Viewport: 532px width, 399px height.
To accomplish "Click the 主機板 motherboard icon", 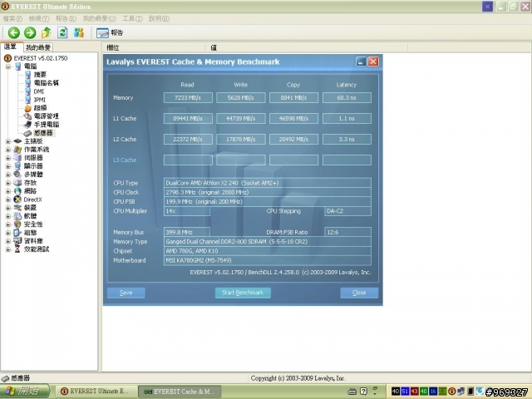I will click(x=17, y=141).
